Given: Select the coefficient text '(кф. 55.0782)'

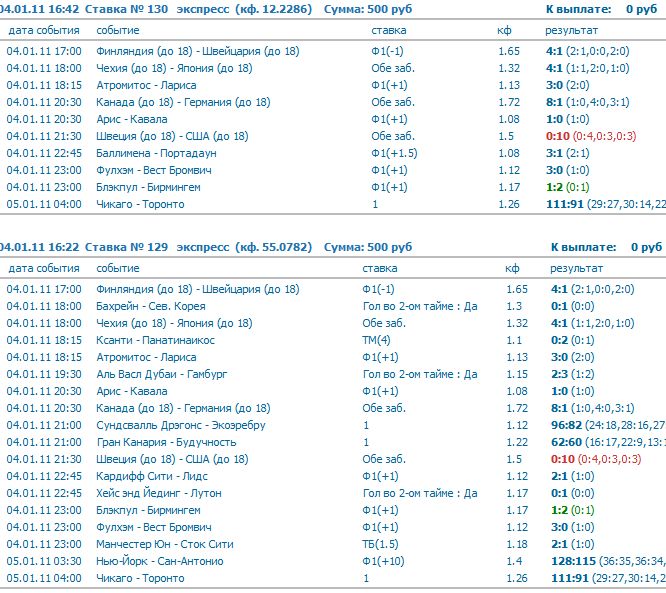Looking at the screenshot, I should (x=274, y=247).
